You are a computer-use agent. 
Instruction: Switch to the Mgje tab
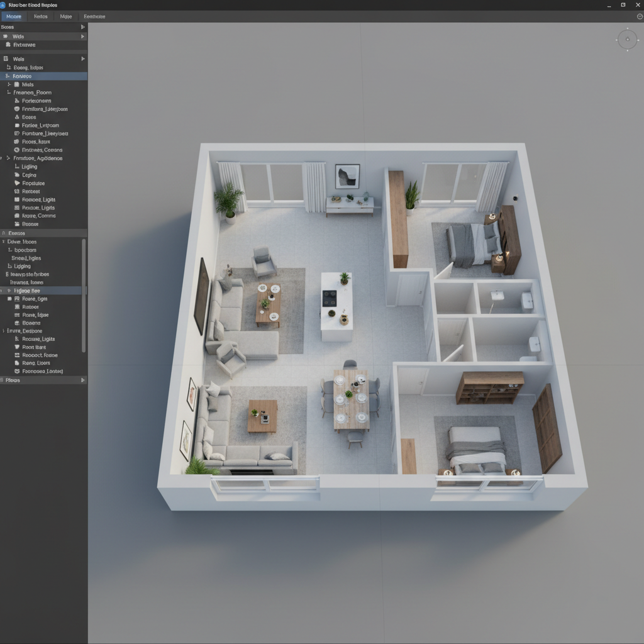point(65,16)
